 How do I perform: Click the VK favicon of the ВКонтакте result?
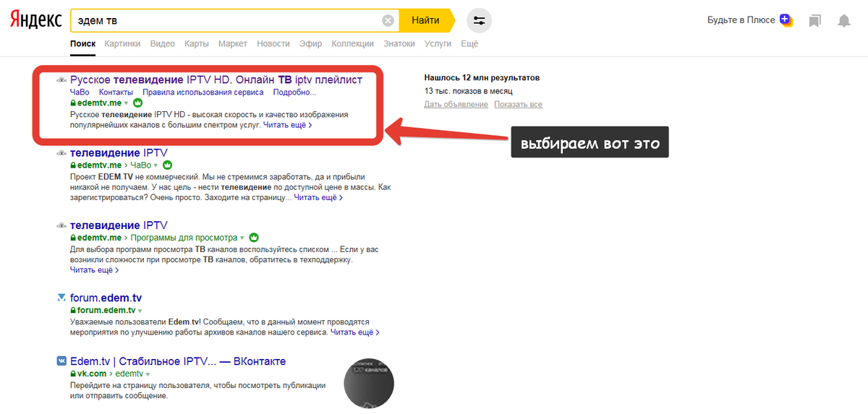[x=61, y=361]
